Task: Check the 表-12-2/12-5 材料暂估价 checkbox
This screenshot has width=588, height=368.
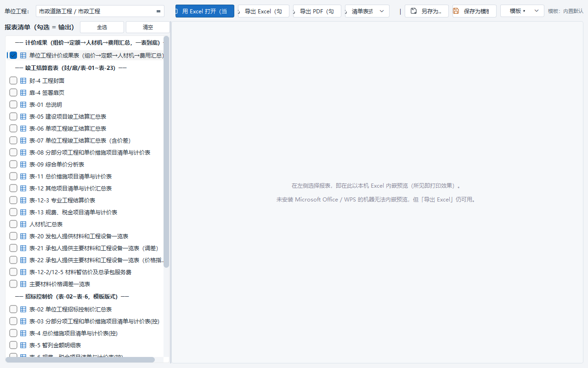Action: [13, 272]
